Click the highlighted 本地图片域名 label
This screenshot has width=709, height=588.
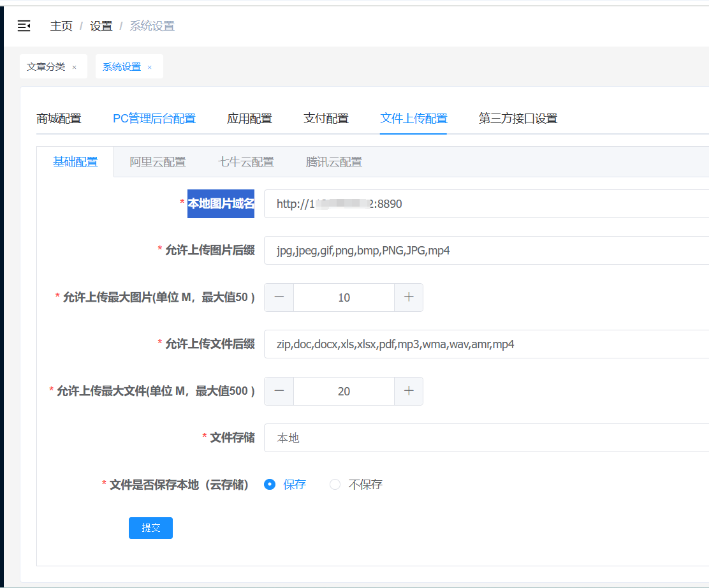point(221,203)
